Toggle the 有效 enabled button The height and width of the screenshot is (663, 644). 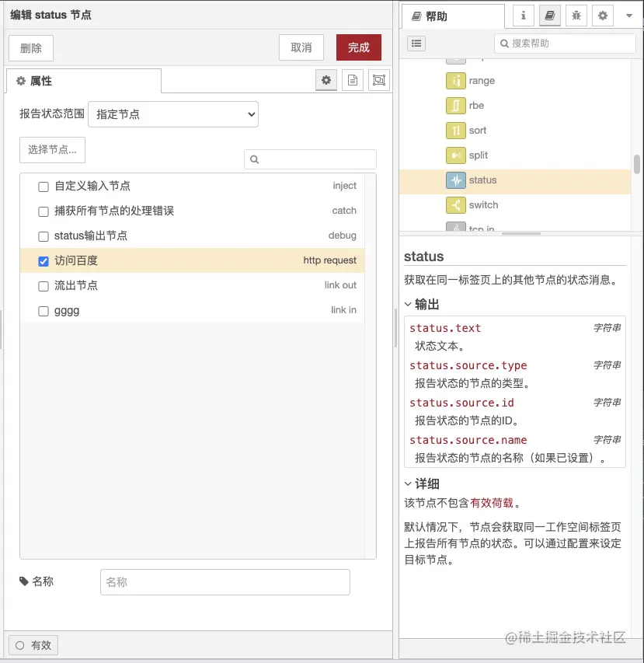[x=33, y=645]
